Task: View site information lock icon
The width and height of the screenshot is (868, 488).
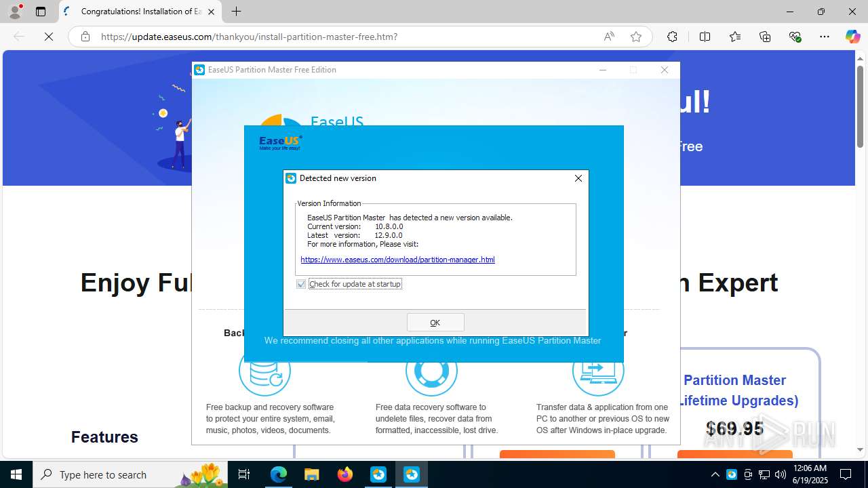Action: pyautogui.click(x=85, y=37)
